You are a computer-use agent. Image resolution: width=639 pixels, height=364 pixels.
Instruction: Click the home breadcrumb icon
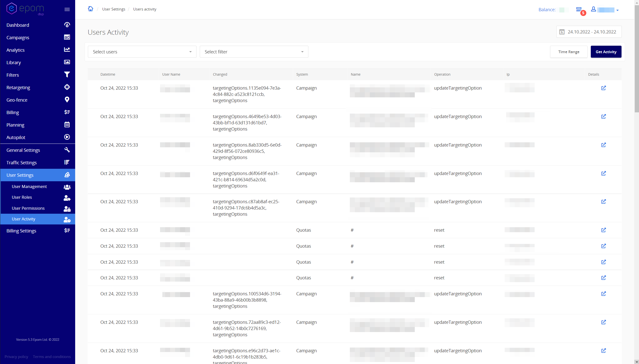90,9
